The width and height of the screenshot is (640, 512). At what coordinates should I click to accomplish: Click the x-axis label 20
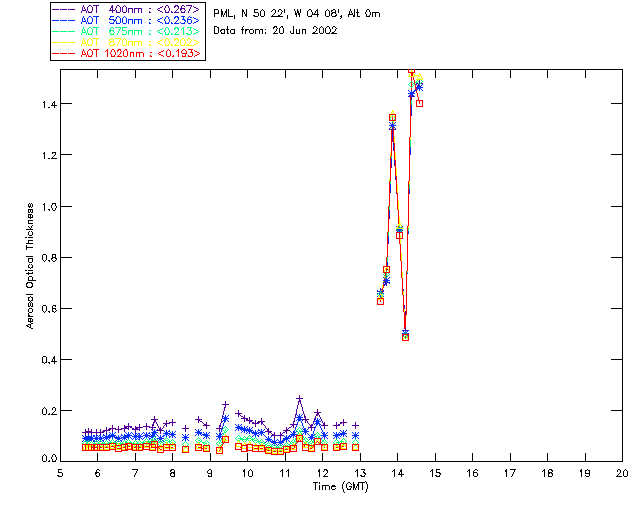click(622, 473)
